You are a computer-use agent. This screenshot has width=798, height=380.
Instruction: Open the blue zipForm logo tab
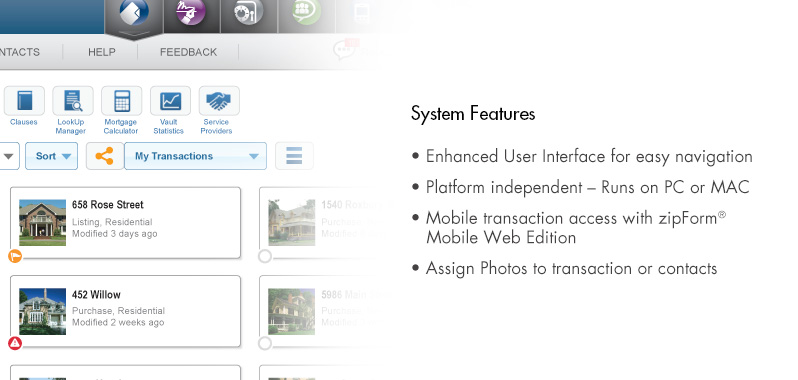134,14
